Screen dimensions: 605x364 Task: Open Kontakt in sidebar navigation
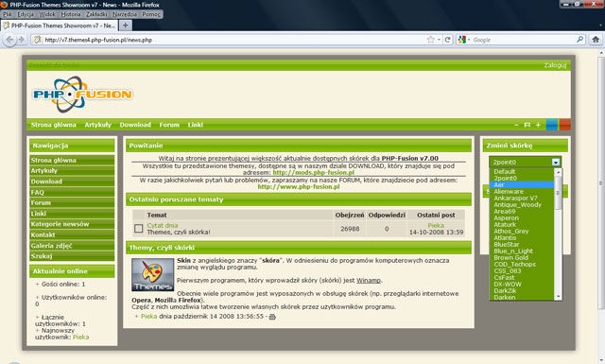(x=72, y=234)
